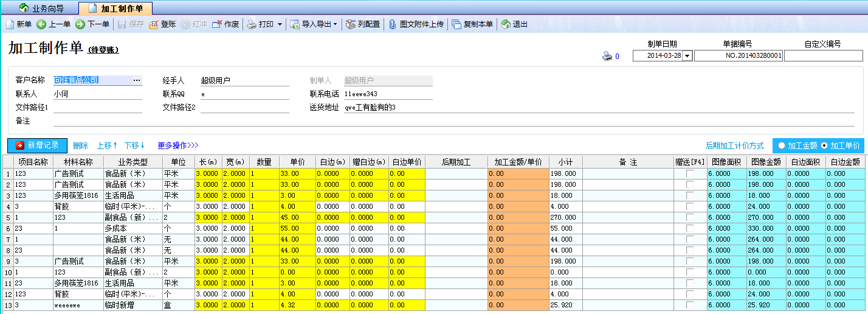Open 更多操作 more actions

point(177,145)
